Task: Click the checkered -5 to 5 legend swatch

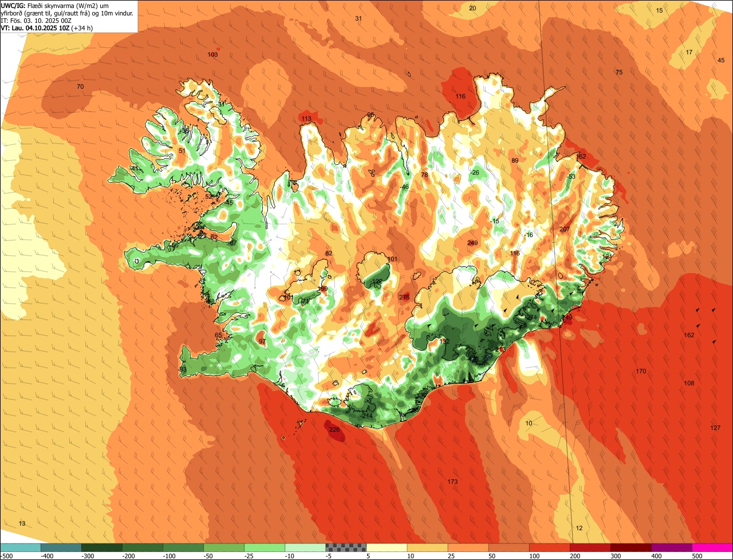Action: coord(346,547)
